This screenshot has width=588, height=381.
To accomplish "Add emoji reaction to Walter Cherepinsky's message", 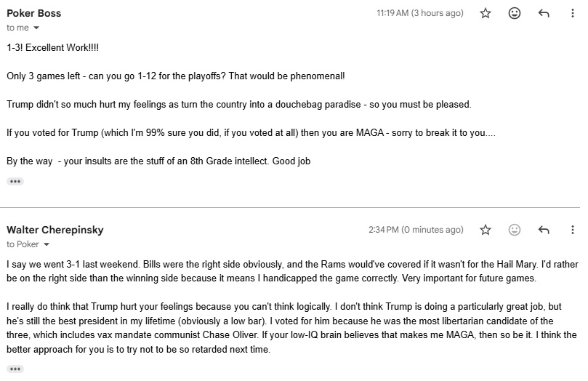I will (x=515, y=230).
